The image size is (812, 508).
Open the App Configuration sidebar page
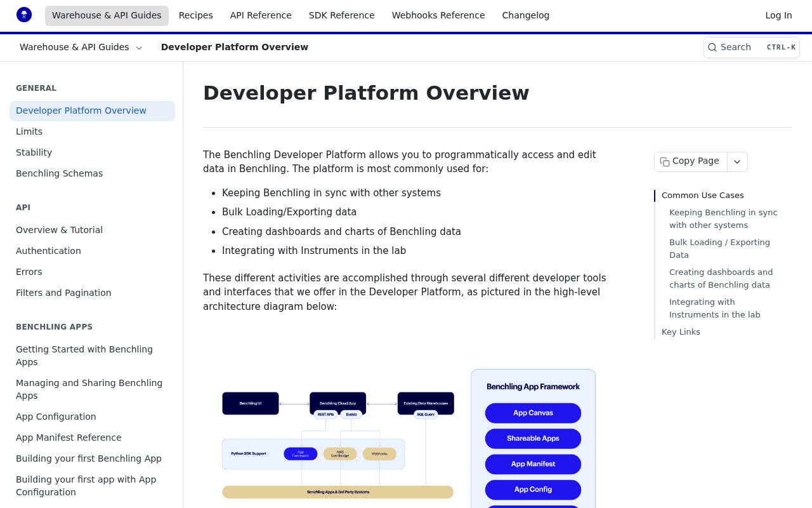(92, 417)
